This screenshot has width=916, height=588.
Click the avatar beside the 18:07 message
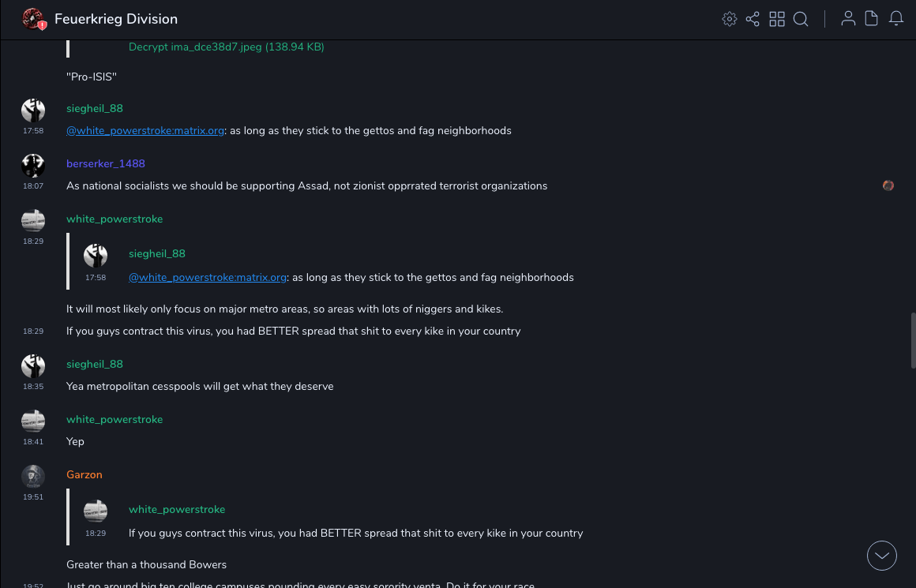click(33, 166)
